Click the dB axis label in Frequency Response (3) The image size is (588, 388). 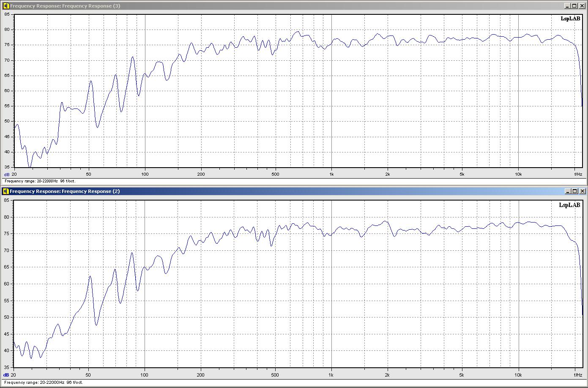(x=7, y=174)
